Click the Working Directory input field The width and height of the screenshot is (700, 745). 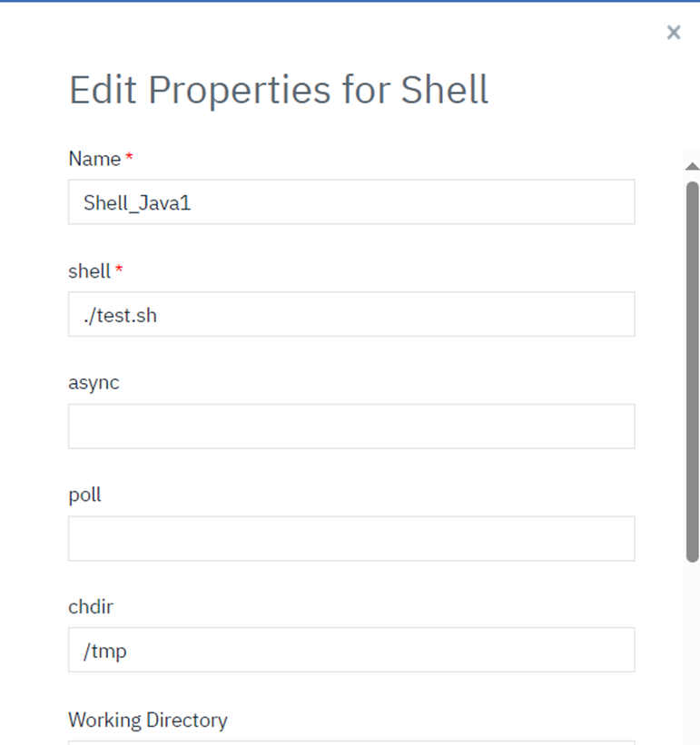[350, 742]
